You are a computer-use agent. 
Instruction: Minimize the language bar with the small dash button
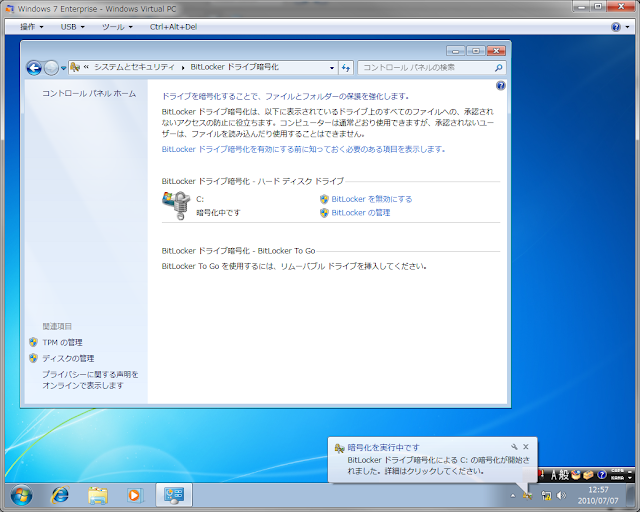(630, 471)
